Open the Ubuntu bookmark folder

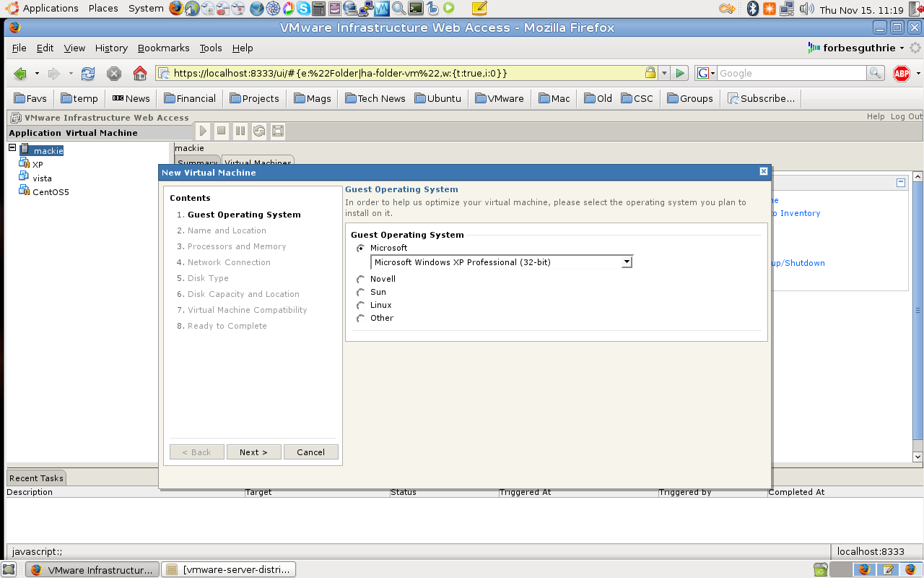(x=437, y=98)
